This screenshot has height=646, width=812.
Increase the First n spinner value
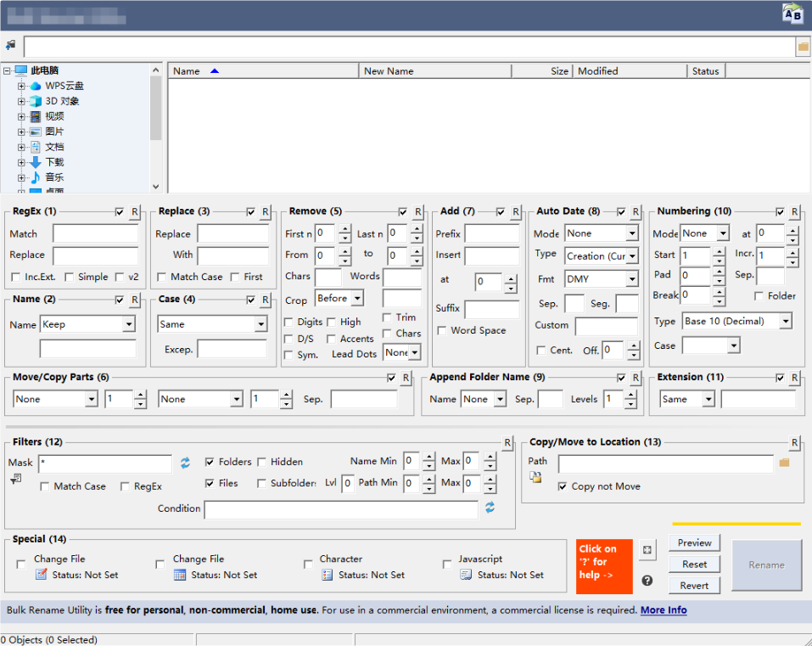point(344,229)
